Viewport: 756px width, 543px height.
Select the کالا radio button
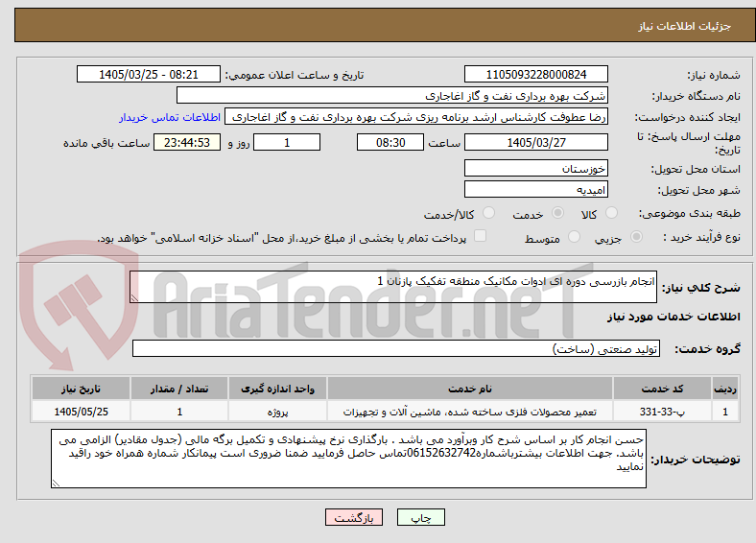tap(611, 213)
